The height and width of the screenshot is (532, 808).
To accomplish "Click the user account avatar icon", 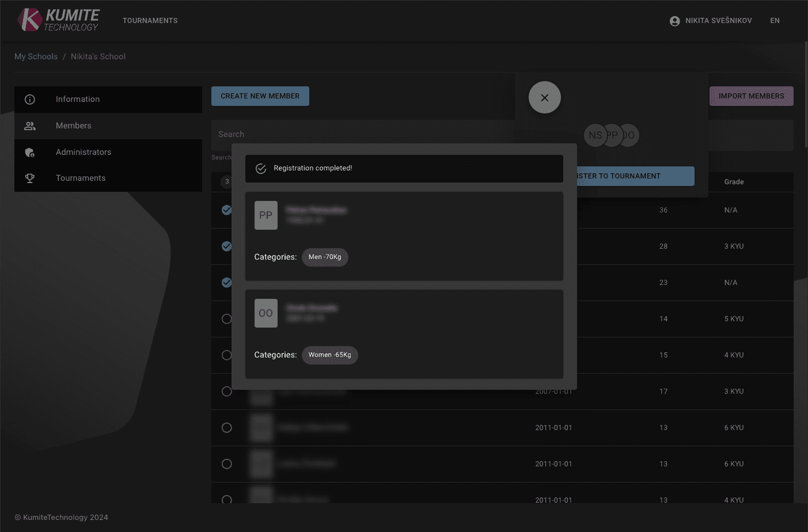I will 674,21.
